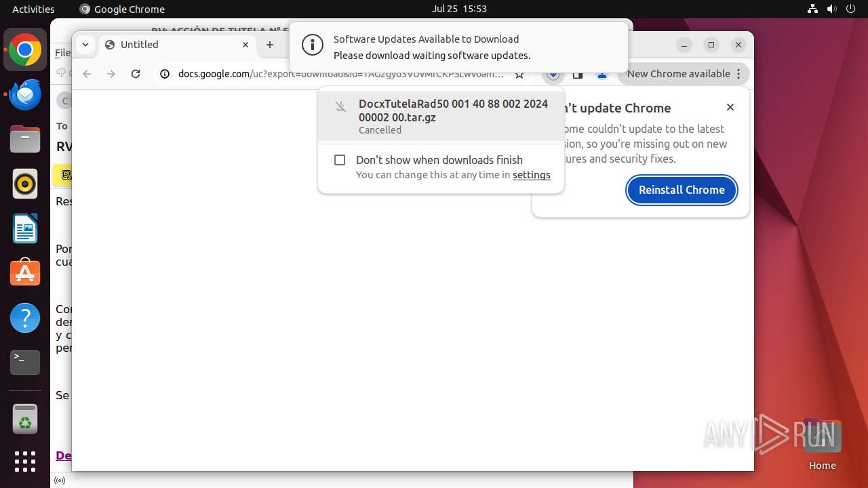
Task: Bookmark this page with the star icon
Action: (x=519, y=74)
